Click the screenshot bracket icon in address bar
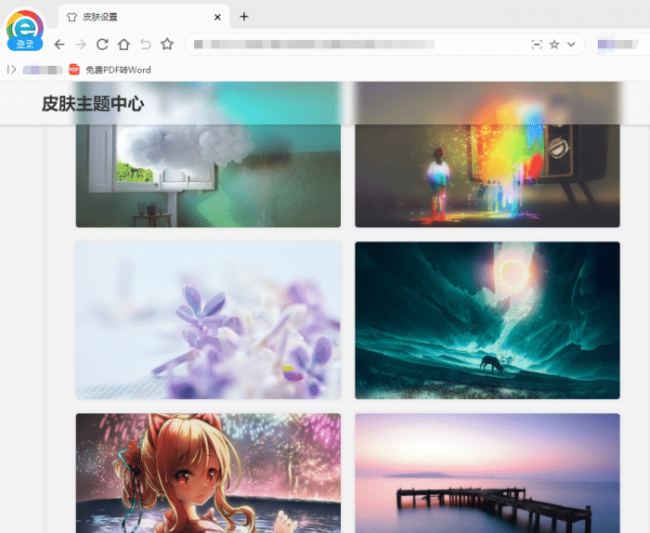 click(537, 44)
